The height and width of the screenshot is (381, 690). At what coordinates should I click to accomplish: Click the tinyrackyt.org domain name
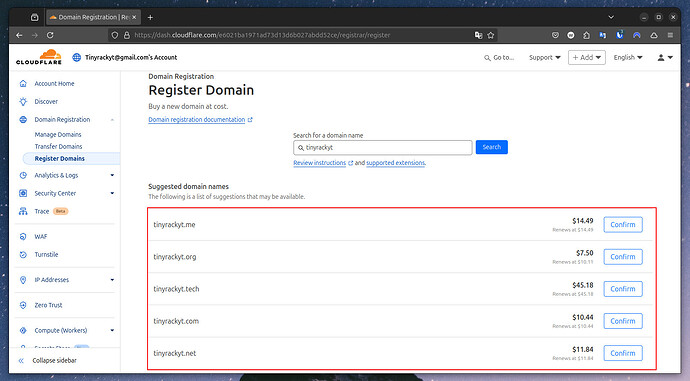click(175, 256)
